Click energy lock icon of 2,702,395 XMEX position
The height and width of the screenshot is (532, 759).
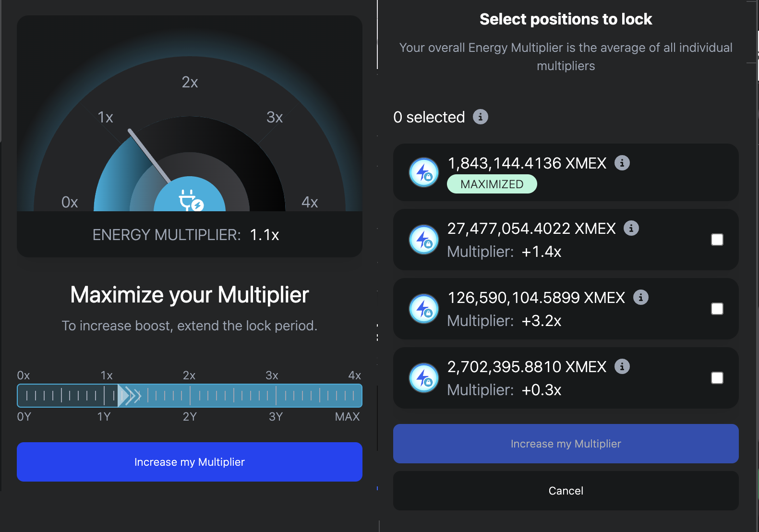click(x=424, y=378)
